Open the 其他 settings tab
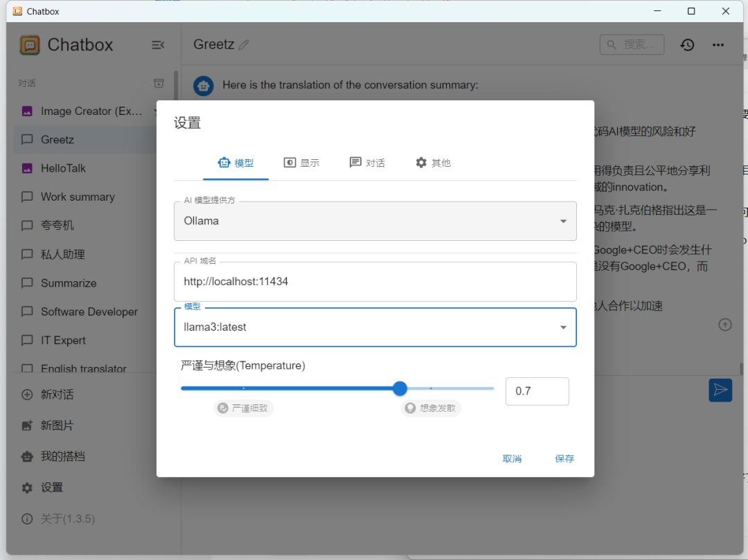Image resolution: width=748 pixels, height=560 pixels. click(x=433, y=163)
